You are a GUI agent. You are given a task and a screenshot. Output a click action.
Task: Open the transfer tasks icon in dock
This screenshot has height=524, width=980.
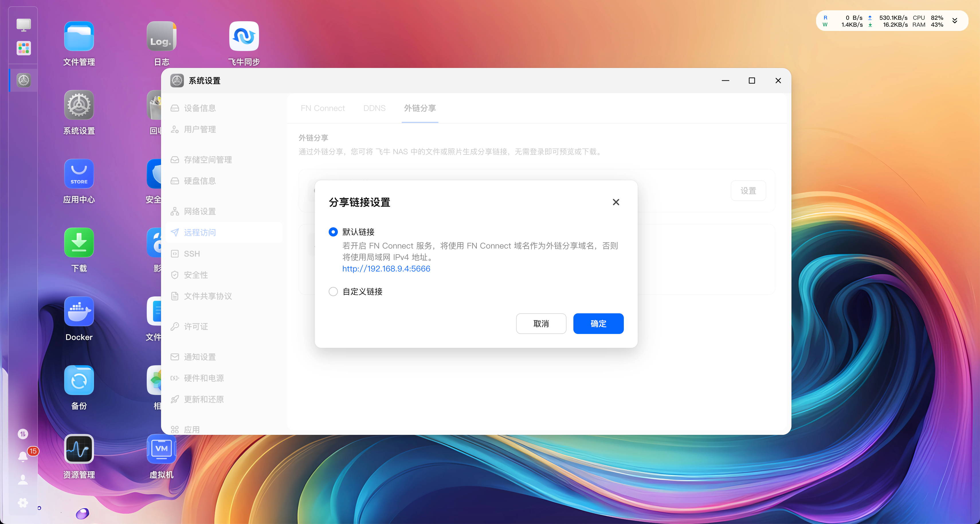click(23, 434)
